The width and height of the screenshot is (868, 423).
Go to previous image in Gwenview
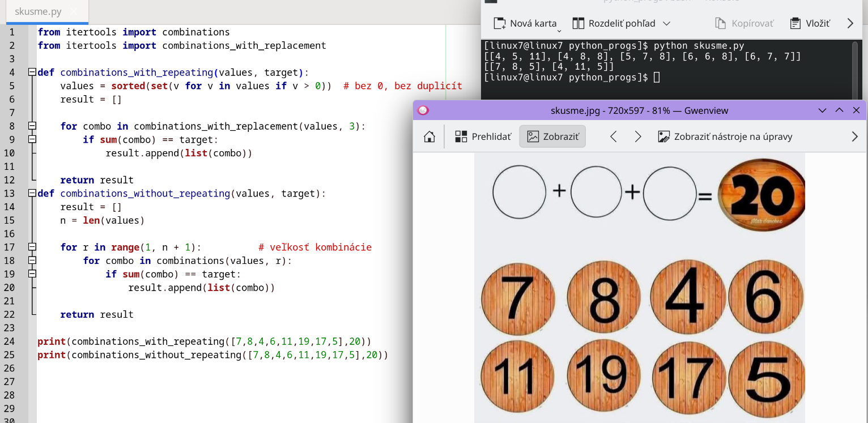(613, 136)
